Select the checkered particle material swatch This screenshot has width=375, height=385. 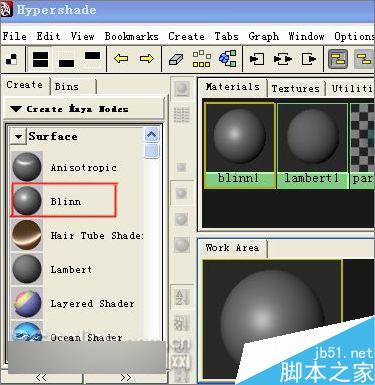(x=362, y=146)
